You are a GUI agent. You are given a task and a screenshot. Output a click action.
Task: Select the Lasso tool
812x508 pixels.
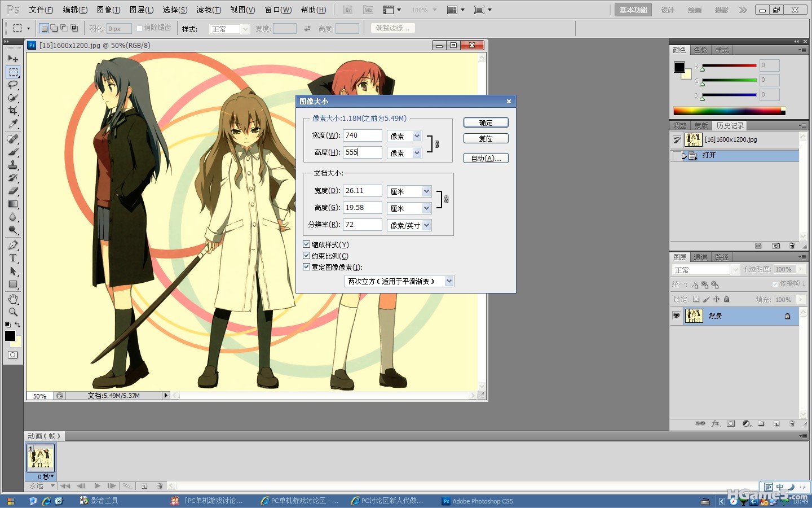pos(13,85)
